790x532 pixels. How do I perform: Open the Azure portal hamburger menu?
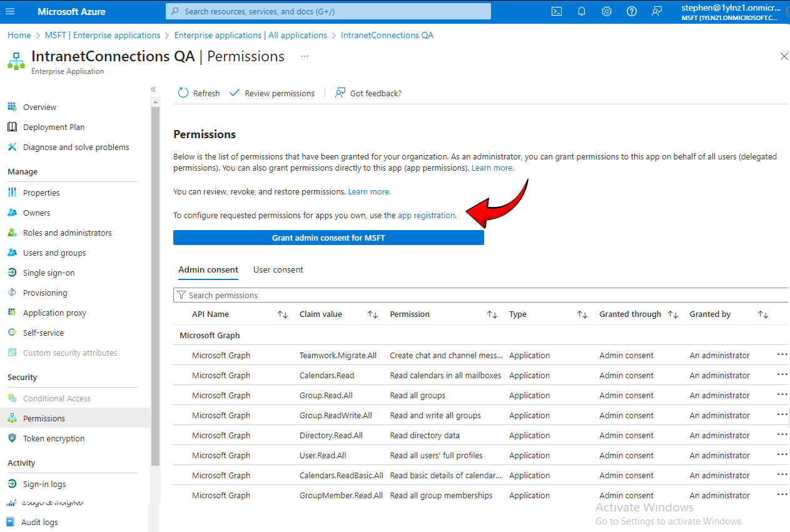[10, 11]
